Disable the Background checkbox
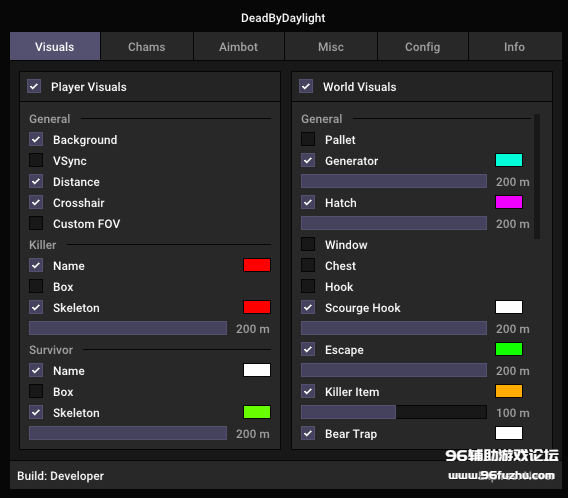This screenshot has width=568, height=498. coord(36,139)
